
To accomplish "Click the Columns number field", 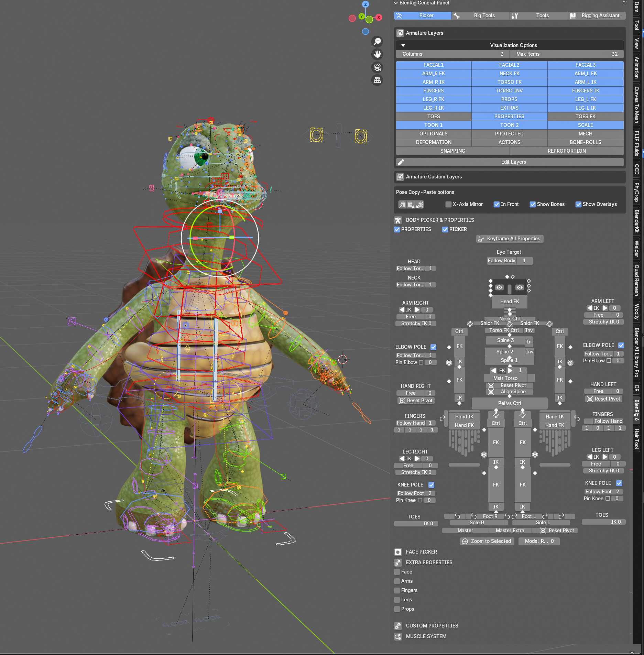I will (x=453, y=54).
